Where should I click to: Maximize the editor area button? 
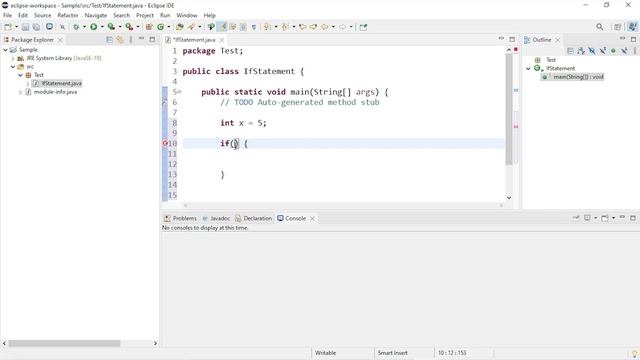(512, 39)
